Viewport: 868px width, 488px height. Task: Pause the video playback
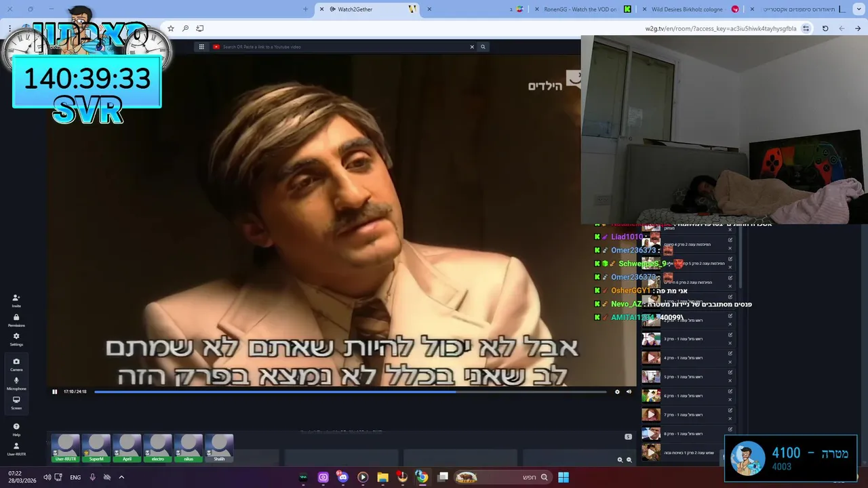pos(55,392)
